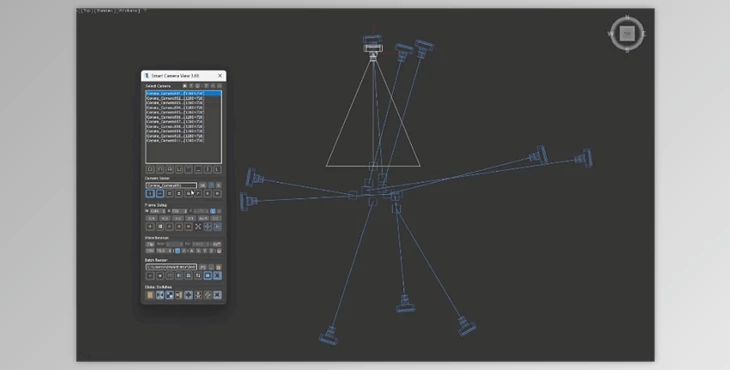Image resolution: width=730 pixels, height=370 pixels.
Task: Click the Width field in Frame Setup
Action: pyautogui.click(x=157, y=211)
